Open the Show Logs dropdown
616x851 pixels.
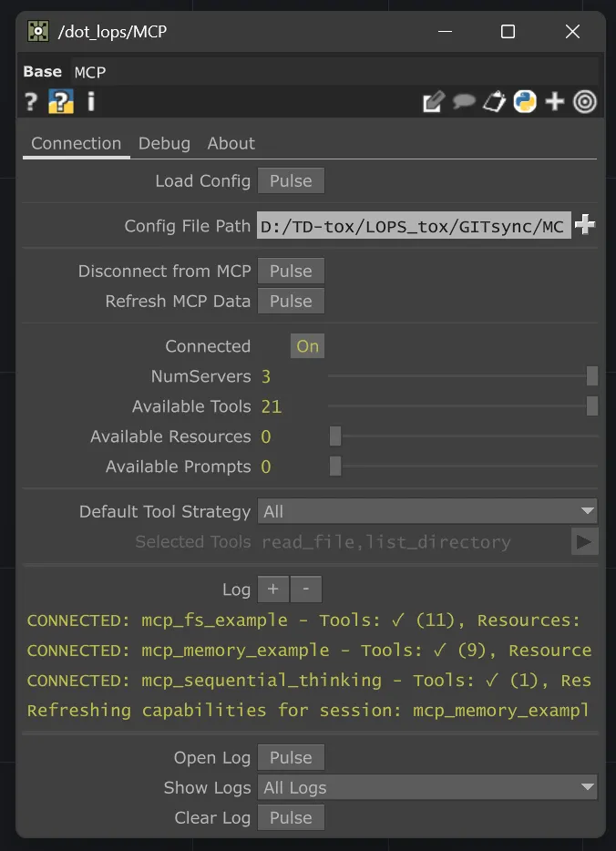426,787
